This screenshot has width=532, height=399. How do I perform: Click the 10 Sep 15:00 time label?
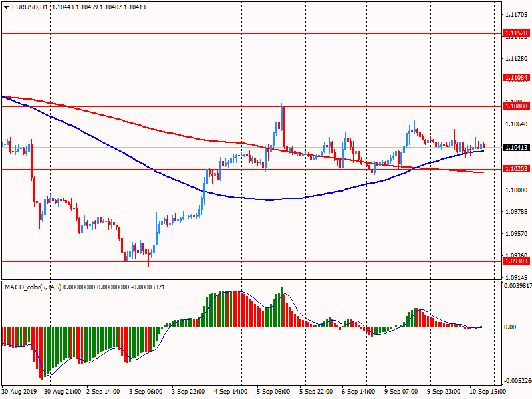pos(487,391)
